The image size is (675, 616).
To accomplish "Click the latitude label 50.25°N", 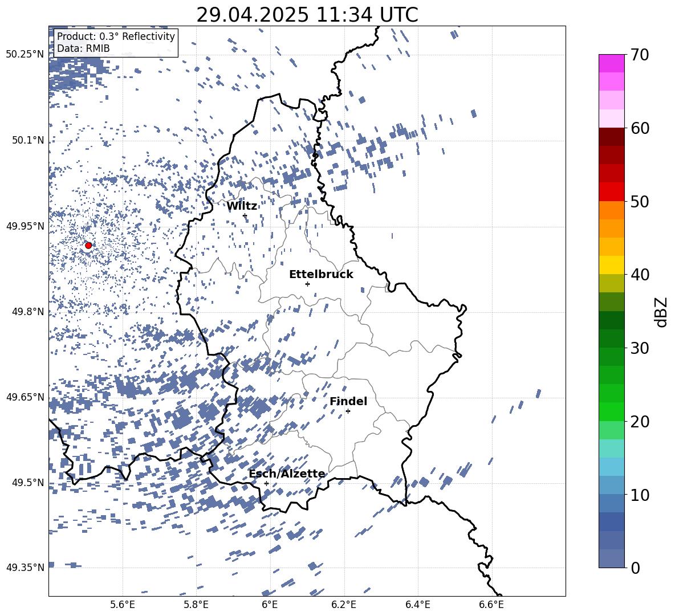I will pos(25,55).
